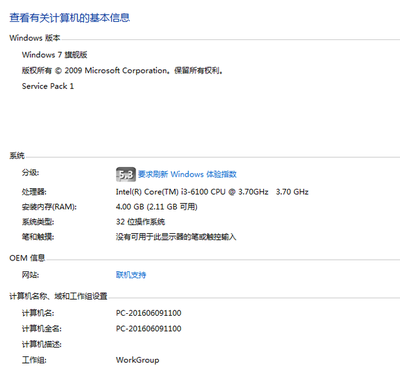Image resolution: width=400 pixels, height=377 pixels.
Task: Click the 2009 Microsoft Corporation copyright line
Action: click(122, 71)
